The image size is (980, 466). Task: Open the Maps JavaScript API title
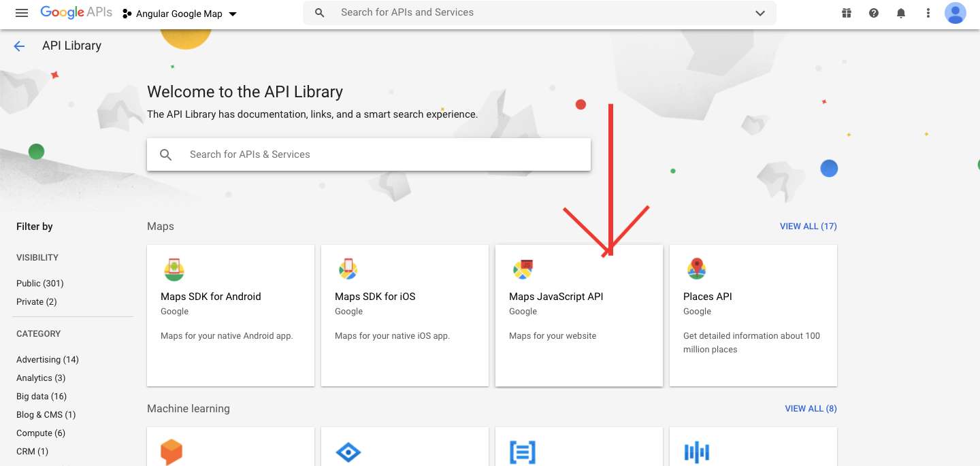click(x=556, y=297)
